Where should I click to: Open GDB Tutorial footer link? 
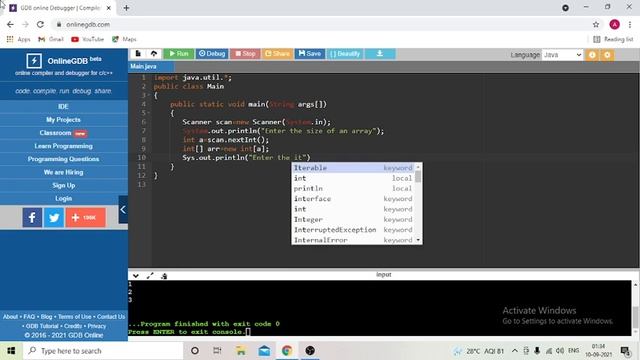tap(42, 326)
